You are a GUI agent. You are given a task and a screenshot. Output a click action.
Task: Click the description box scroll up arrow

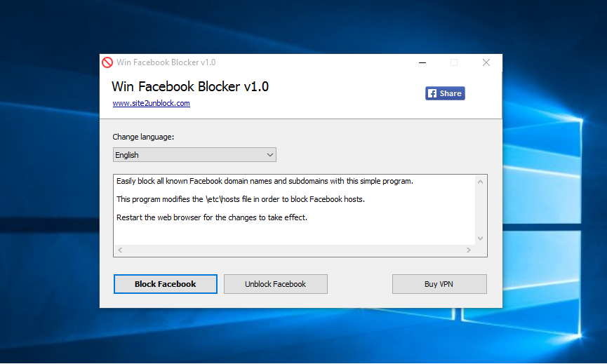pos(481,182)
